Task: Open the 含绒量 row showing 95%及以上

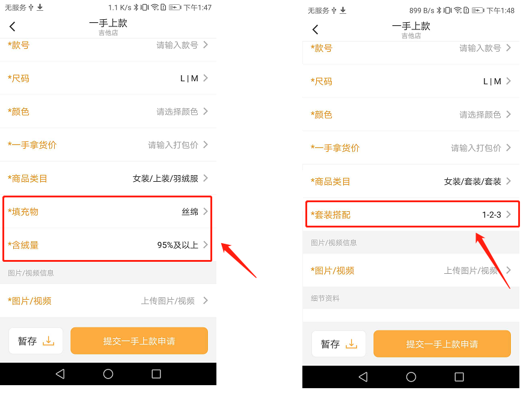Action: click(108, 245)
